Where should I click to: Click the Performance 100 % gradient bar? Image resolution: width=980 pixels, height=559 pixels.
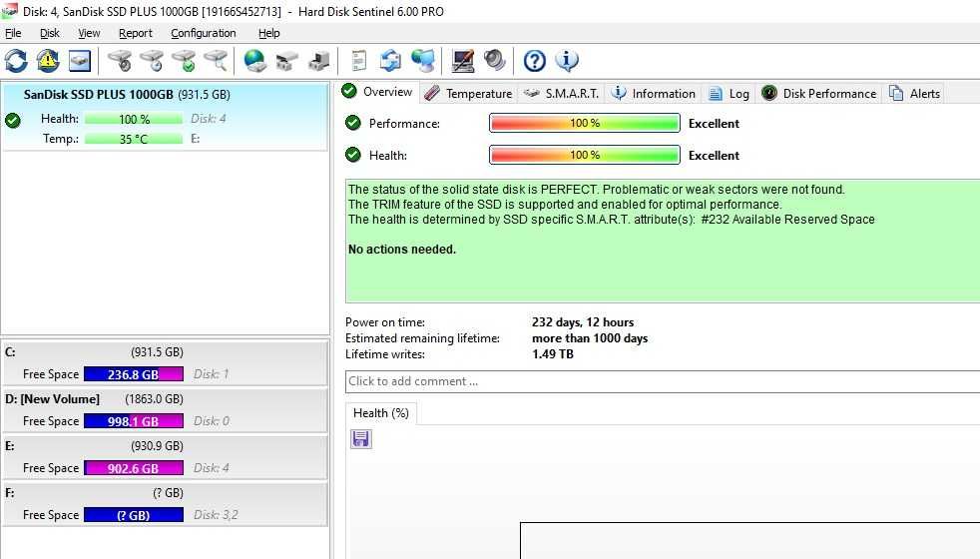coord(585,123)
